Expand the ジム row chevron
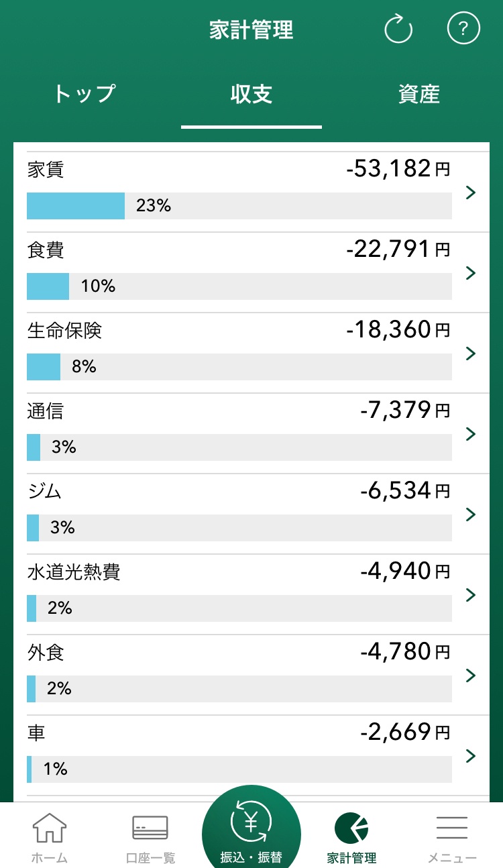Screen dimensions: 503x868 (471, 514)
